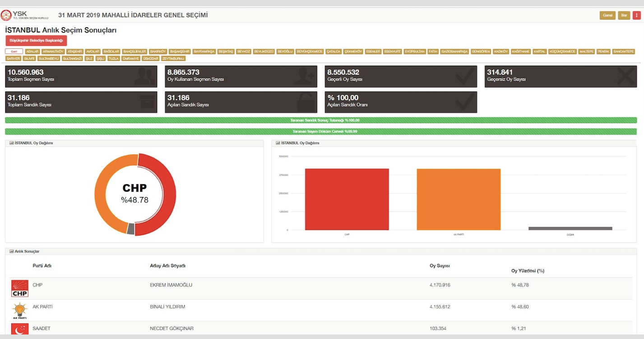The image size is (644, 339).
Task: Select the KAĞITHANE district
Action: pyautogui.click(x=521, y=51)
